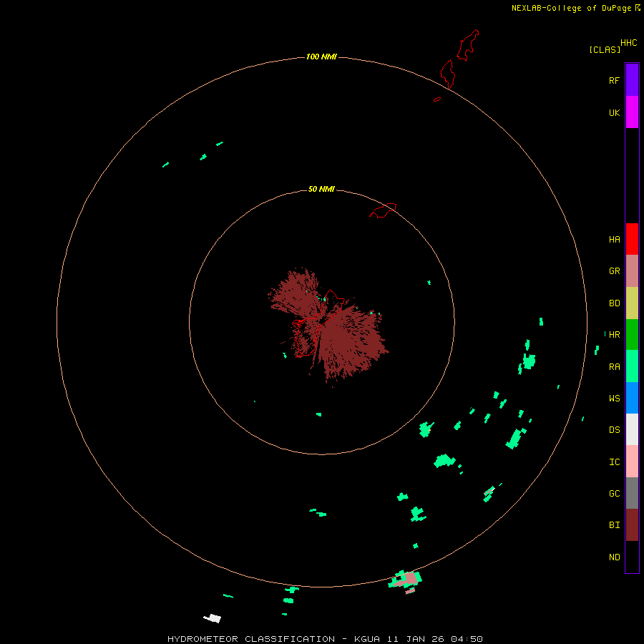644x644 pixels.
Task: Click the ND black legend swatch
Action: coord(632,557)
